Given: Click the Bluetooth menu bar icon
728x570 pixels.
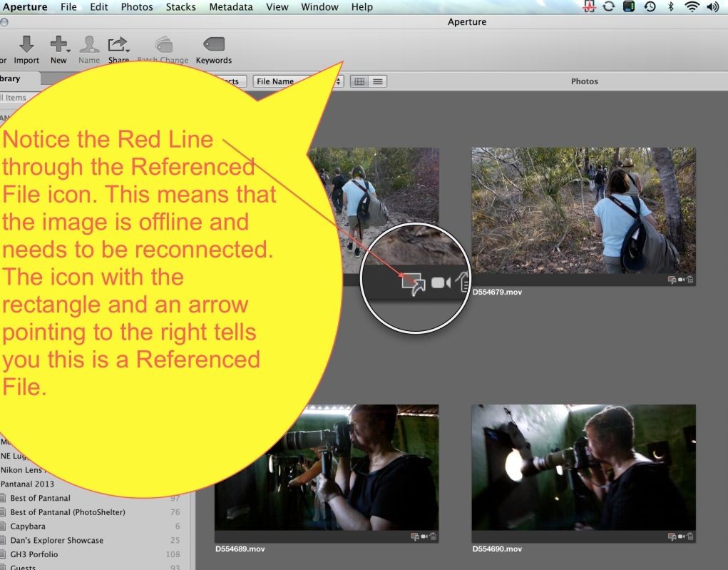Looking at the screenshot, I should coord(670,6).
